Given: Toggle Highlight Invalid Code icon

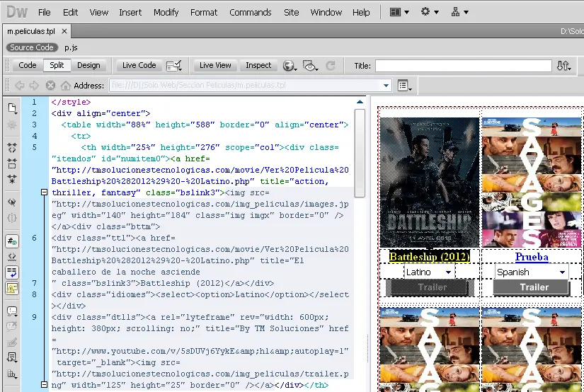Looking at the screenshot, I should coord(12,256).
